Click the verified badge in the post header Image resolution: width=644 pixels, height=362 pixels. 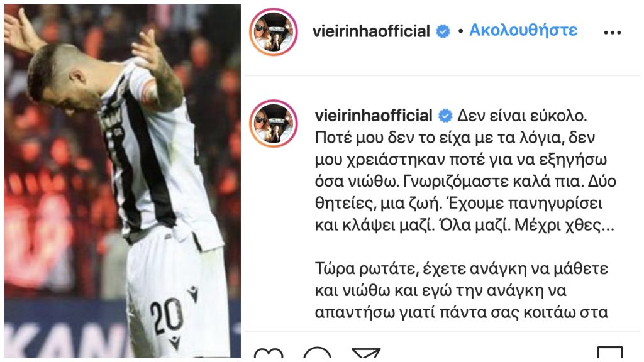click(x=443, y=31)
